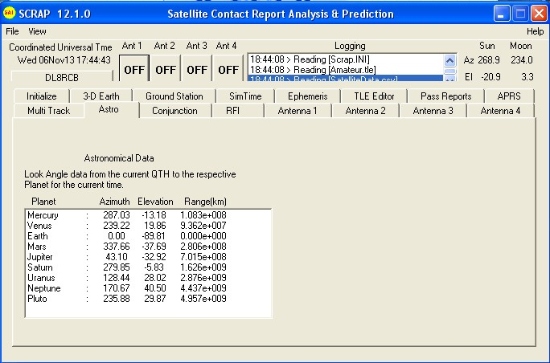Image resolution: width=550 pixels, height=363 pixels.
Task: Switch to the Antenna 4 tab
Action: tap(500, 111)
